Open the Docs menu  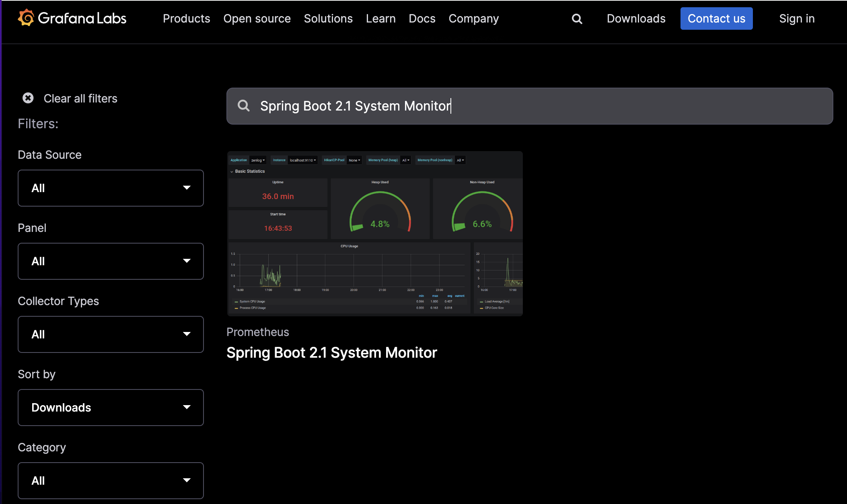tap(422, 18)
